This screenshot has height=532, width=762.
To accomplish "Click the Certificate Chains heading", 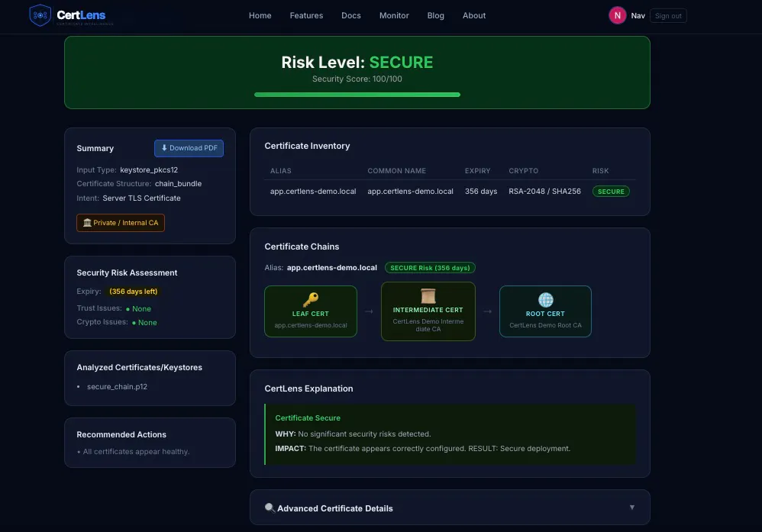I will pos(302,247).
